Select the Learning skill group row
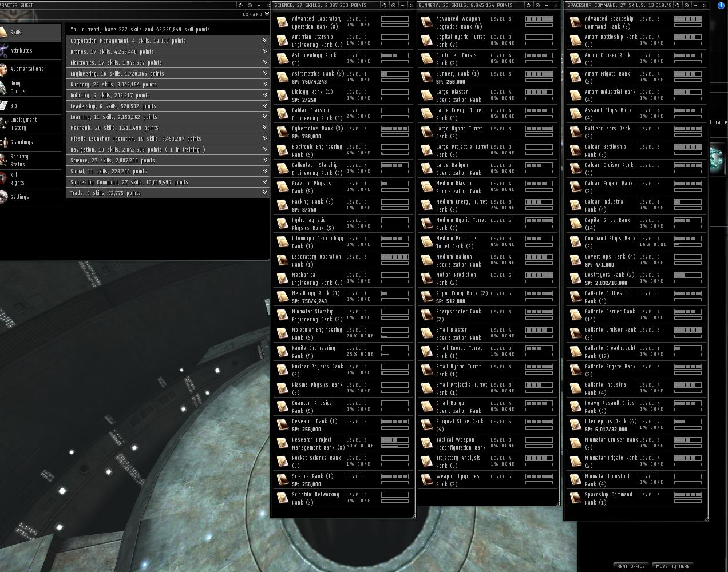728x572 pixels. tap(168, 117)
